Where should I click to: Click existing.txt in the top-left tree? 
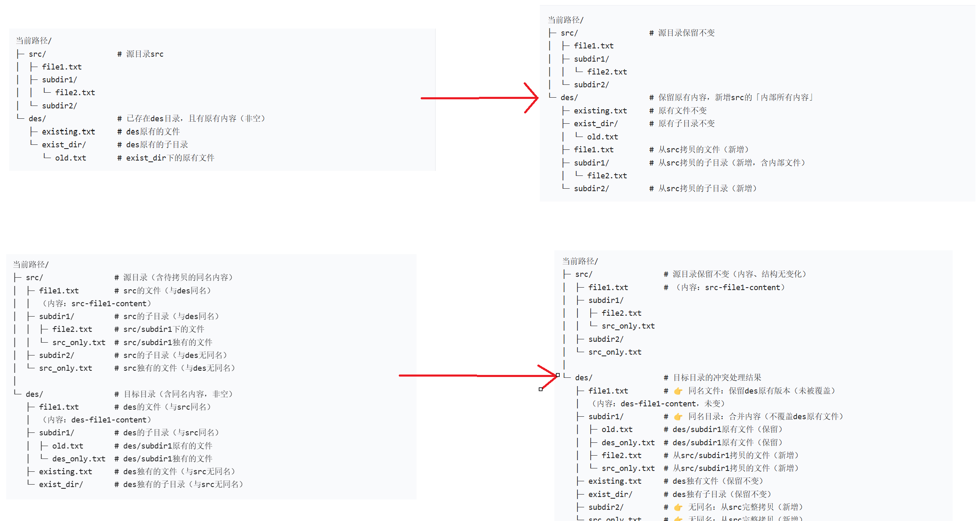[68, 132]
